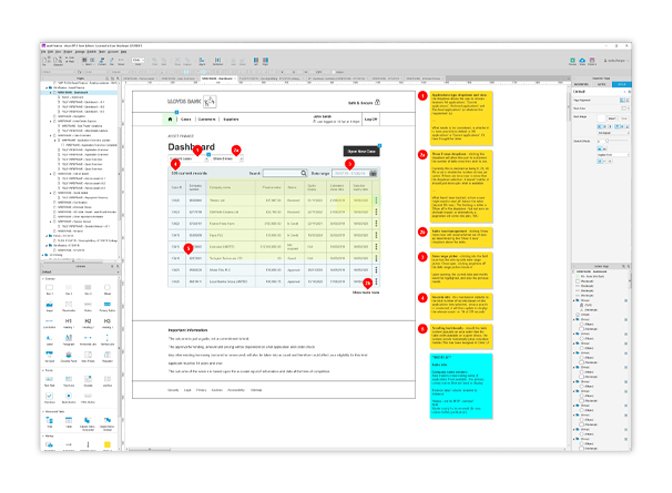Click the Share cloud icon
This screenshot has height=493, width=672.
click(x=582, y=61)
